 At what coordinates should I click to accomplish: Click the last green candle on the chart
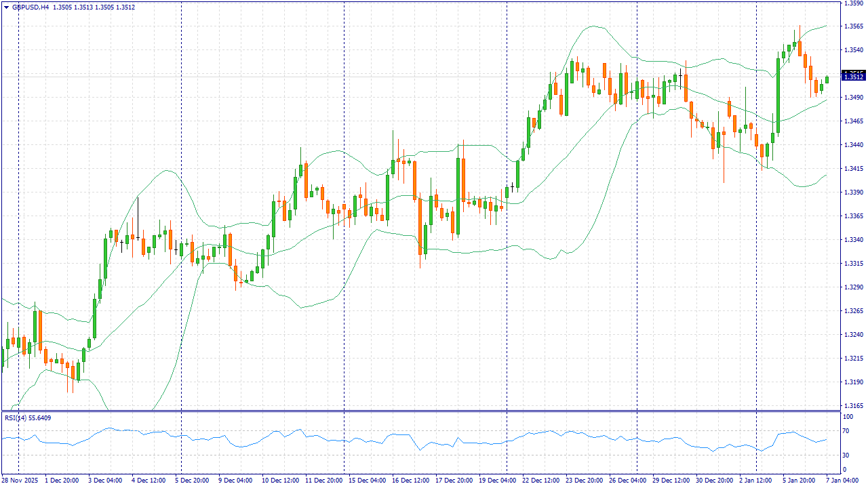(x=827, y=80)
